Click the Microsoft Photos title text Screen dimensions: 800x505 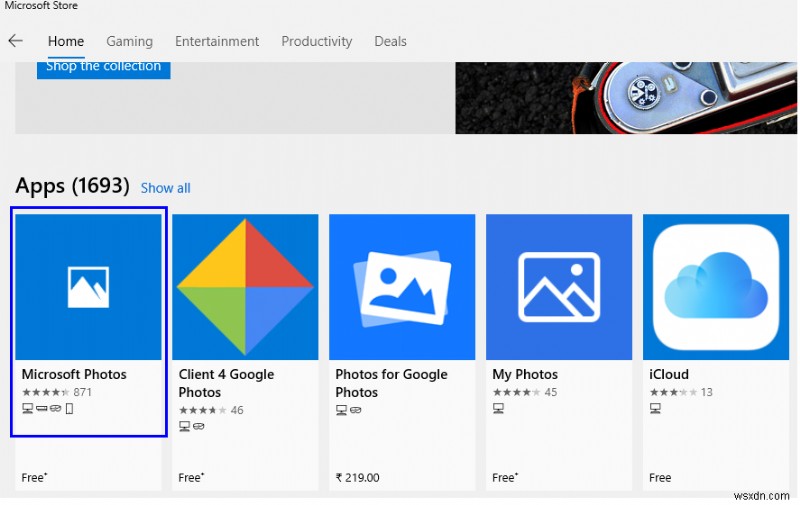point(74,374)
